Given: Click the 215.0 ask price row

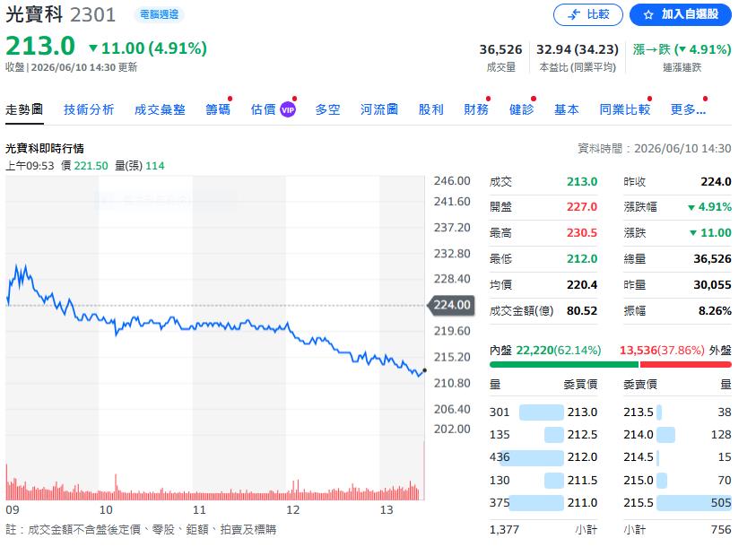Looking at the screenshot, I should 677,480.
